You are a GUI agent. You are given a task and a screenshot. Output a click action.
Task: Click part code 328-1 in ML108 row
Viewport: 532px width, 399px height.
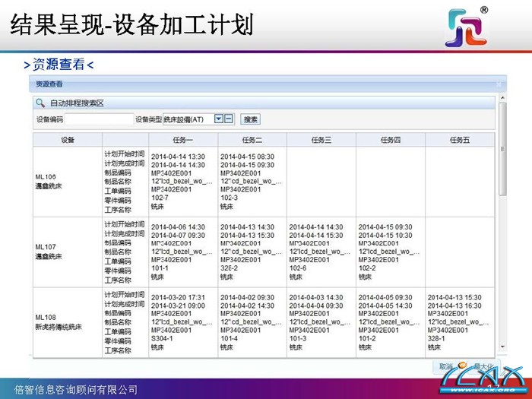tap(436, 339)
